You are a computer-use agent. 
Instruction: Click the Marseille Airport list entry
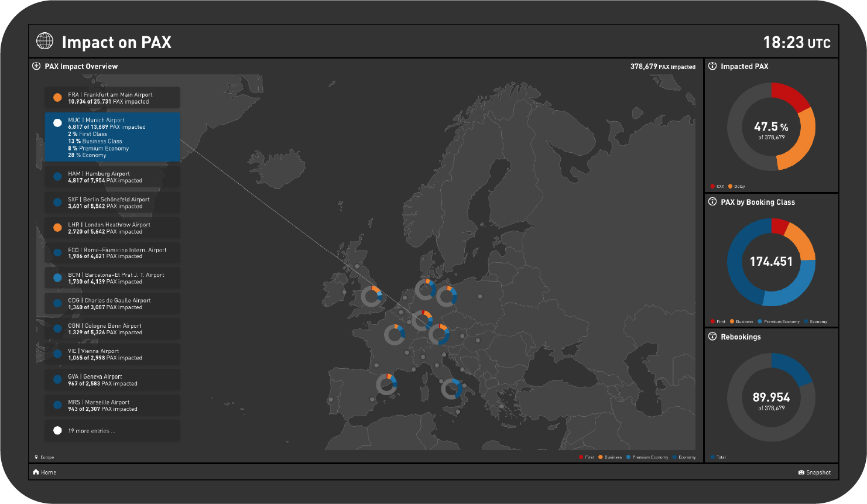pyautogui.click(x=112, y=405)
